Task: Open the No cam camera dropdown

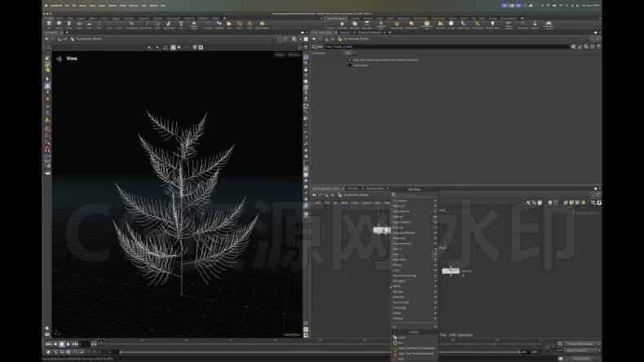Action: point(294,55)
